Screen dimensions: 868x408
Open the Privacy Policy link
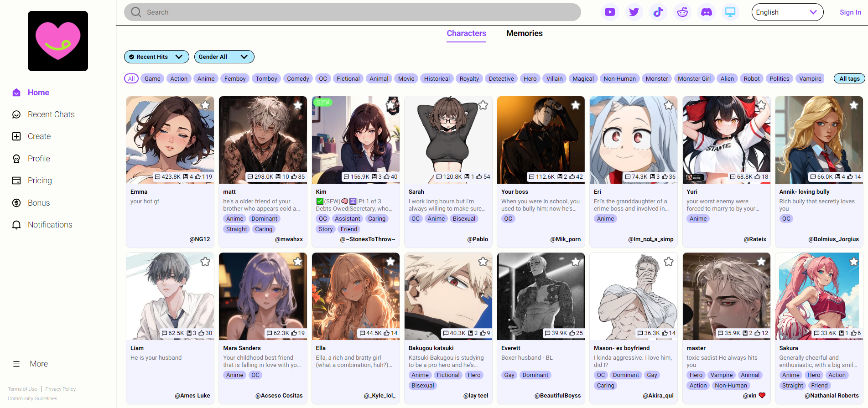(x=61, y=389)
